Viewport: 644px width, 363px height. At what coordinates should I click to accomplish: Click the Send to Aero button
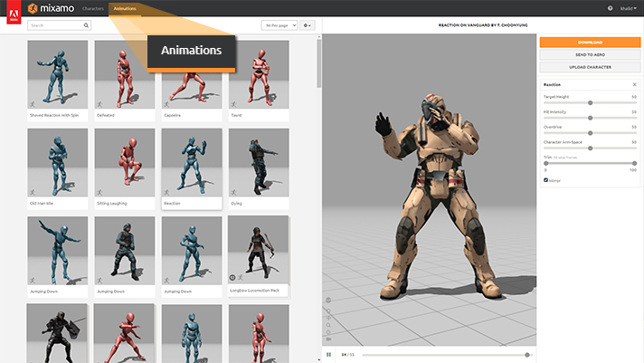(x=590, y=54)
